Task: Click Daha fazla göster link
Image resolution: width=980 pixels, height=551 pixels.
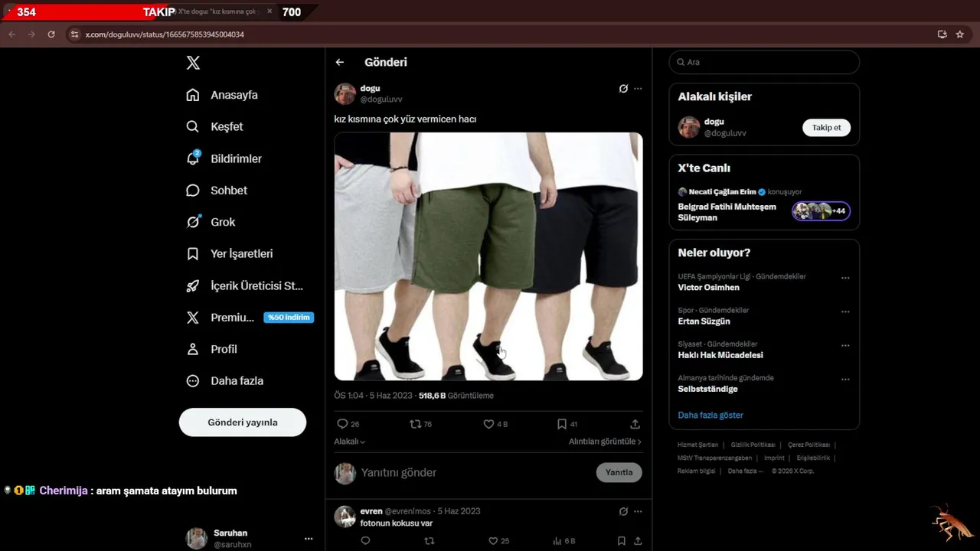Action: (x=710, y=415)
